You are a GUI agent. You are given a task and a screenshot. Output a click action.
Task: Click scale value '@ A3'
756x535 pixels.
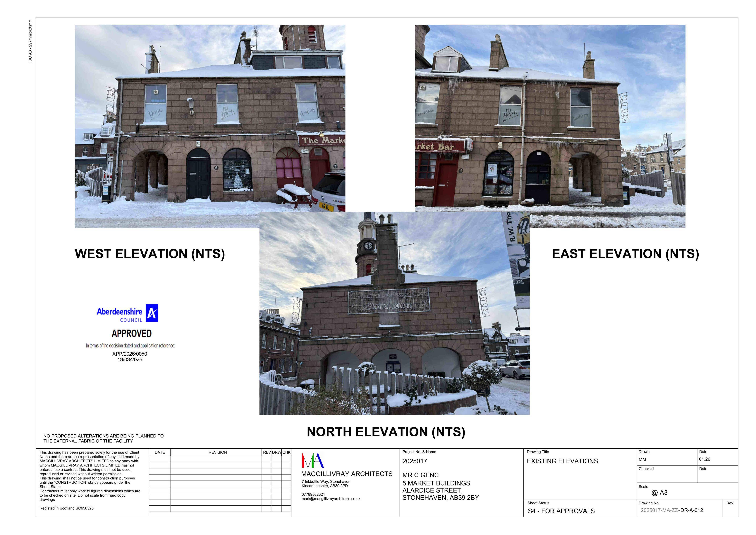(x=659, y=493)
